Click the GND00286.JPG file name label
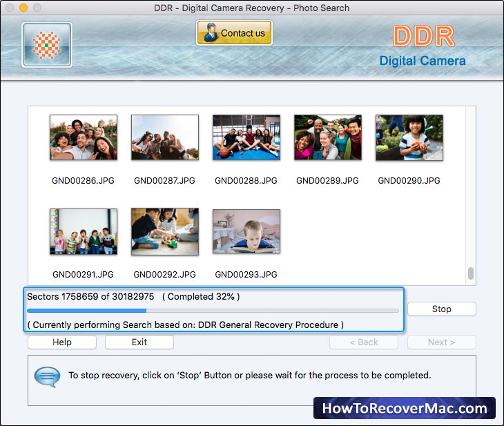Viewport: 504px width, 426px height. 84,181
